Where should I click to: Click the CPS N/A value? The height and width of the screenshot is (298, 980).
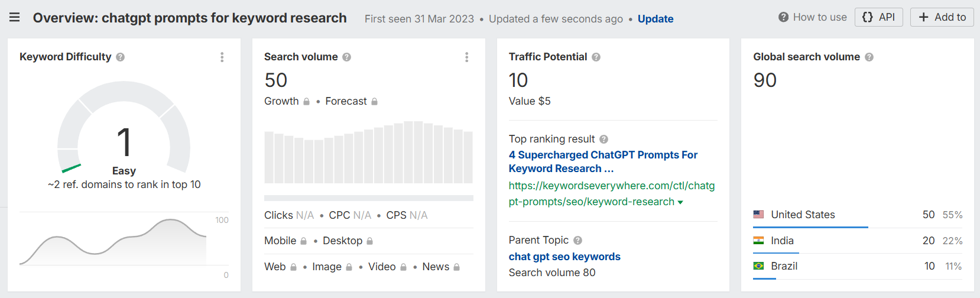tap(418, 215)
